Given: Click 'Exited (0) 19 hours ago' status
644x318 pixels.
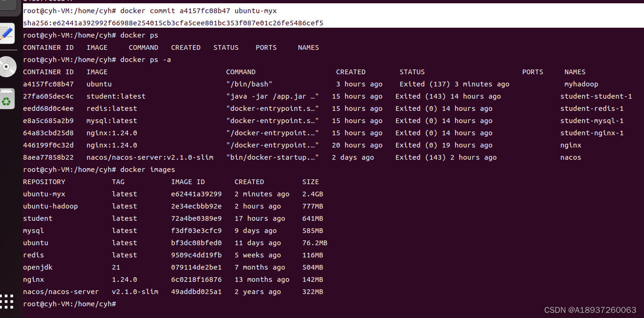Looking at the screenshot, I should click(x=444, y=145).
